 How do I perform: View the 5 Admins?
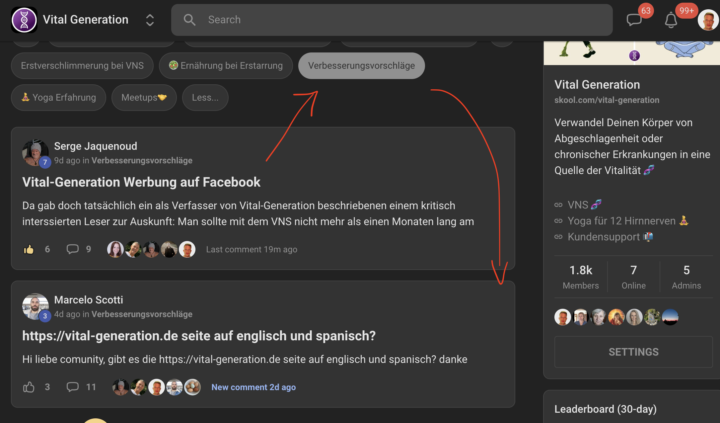tap(686, 277)
